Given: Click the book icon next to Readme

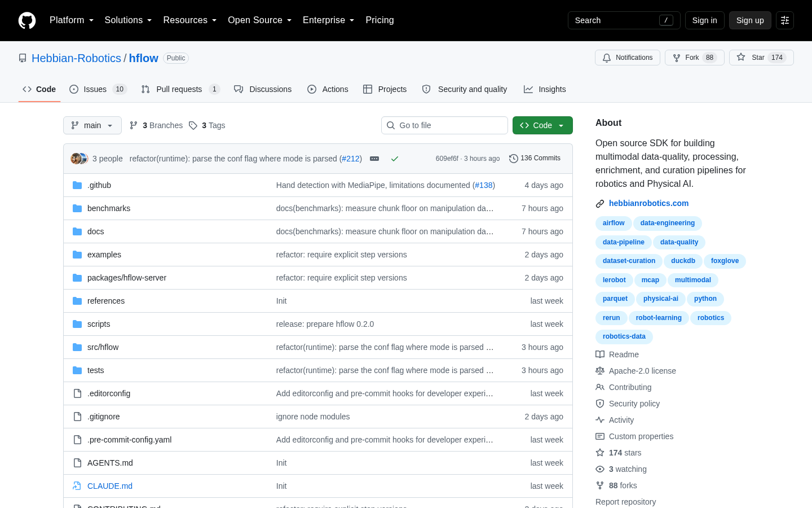Looking at the screenshot, I should point(600,354).
